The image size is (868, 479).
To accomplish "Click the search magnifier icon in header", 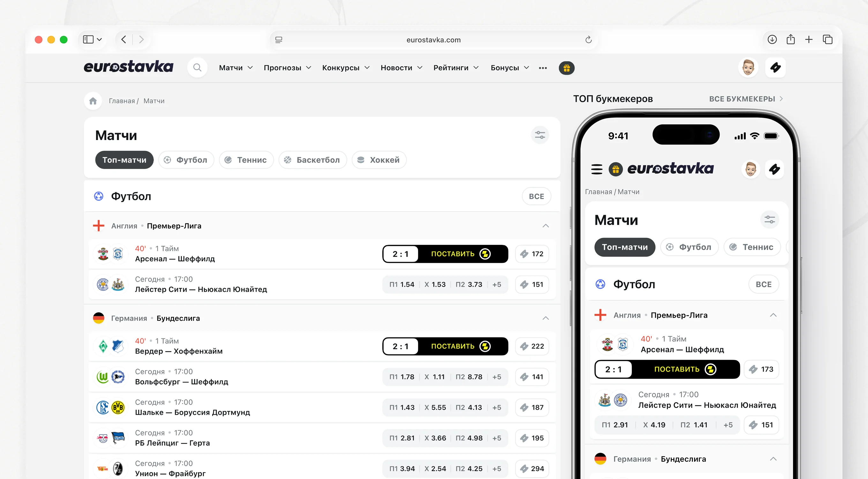I will 198,68.
